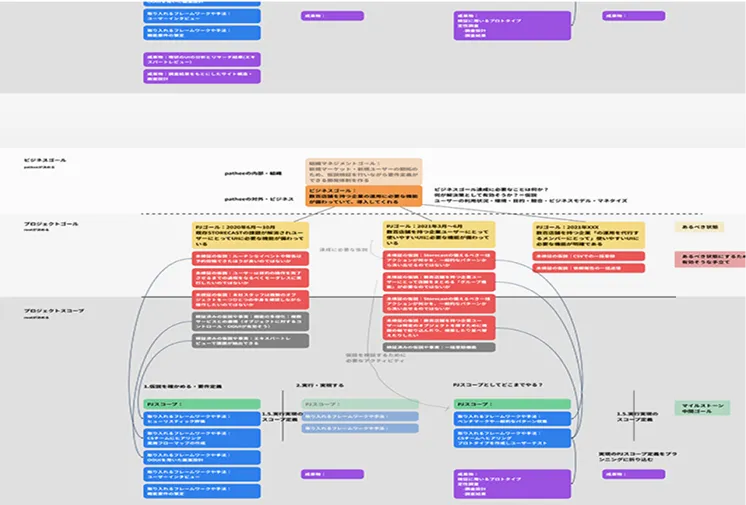Select the 2.実行・実現する heading text
The height and width of the screenshot is (505, 746).
click(320, 385)
